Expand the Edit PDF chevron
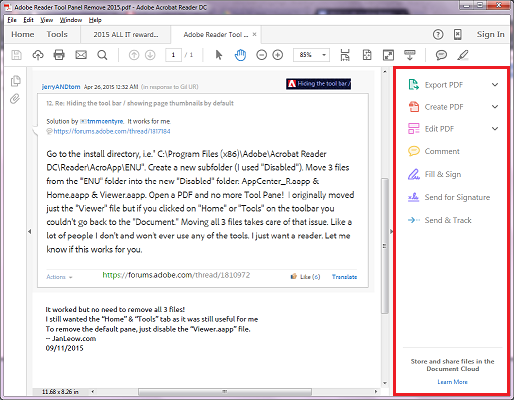 [495, 129]
